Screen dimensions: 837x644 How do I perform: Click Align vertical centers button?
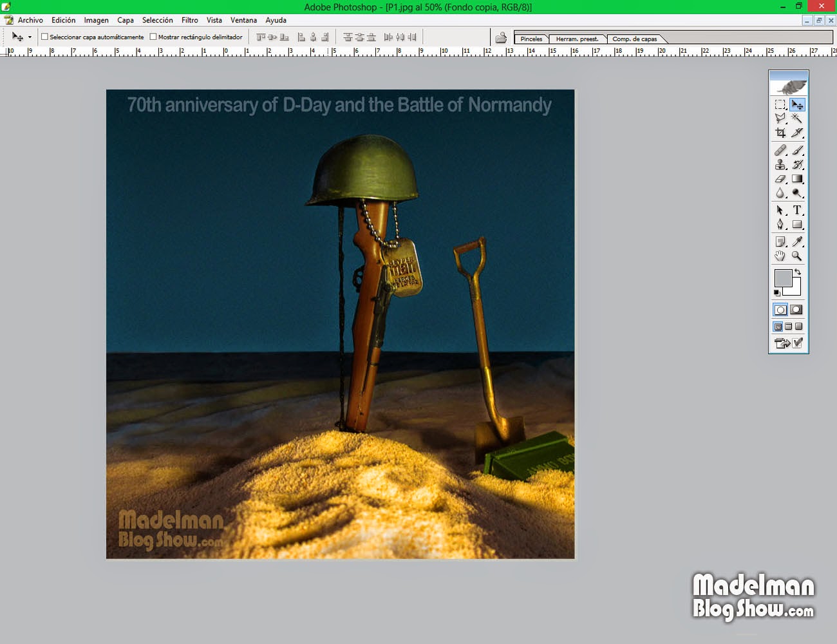272,37
